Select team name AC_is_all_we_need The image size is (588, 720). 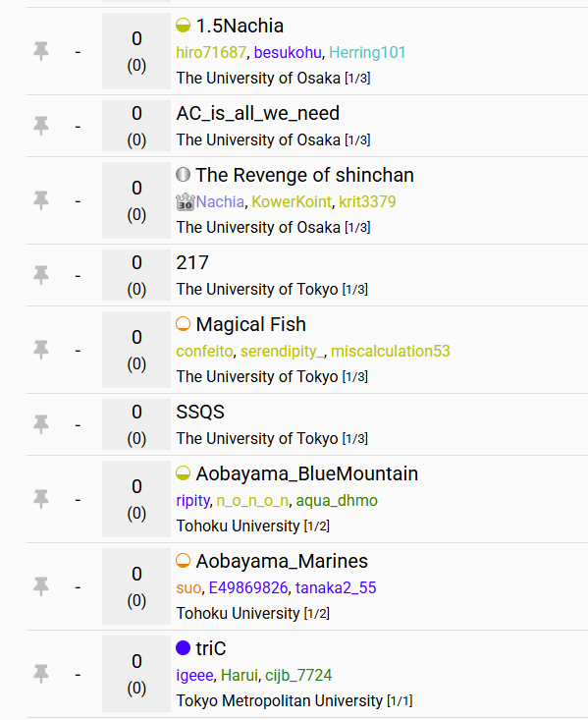[258, 113]
